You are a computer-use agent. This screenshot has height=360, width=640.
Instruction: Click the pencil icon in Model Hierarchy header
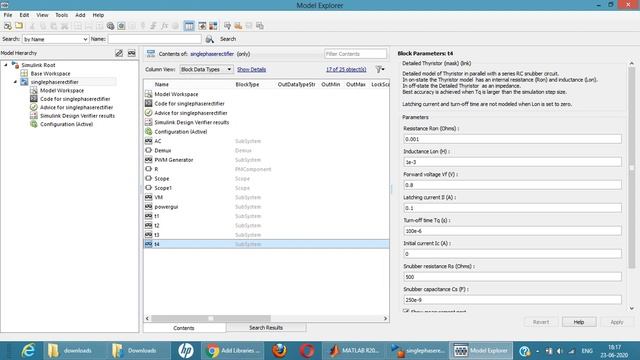pos(119,53)
